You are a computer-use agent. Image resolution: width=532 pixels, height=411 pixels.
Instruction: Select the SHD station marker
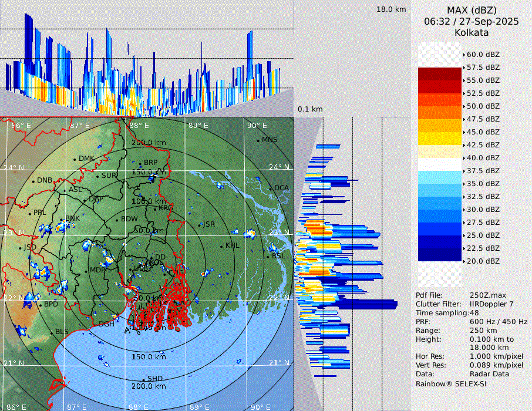[144, 379]
